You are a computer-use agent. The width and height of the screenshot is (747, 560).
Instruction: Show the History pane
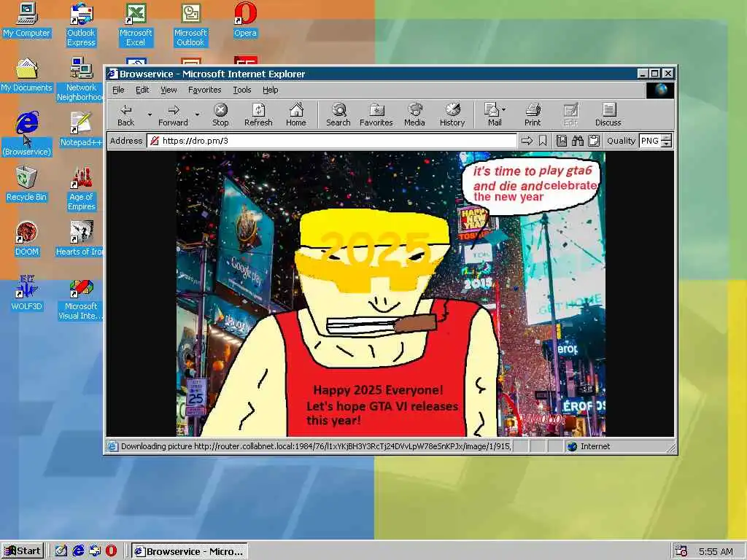click(452, 114)
